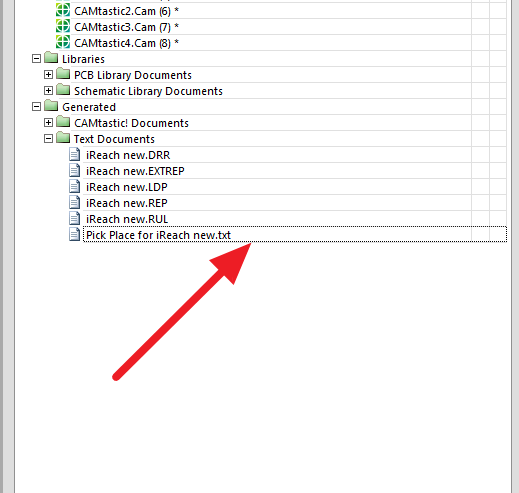
Task: Click the iReach new.RUL document icon
Action: pos(74,218)
